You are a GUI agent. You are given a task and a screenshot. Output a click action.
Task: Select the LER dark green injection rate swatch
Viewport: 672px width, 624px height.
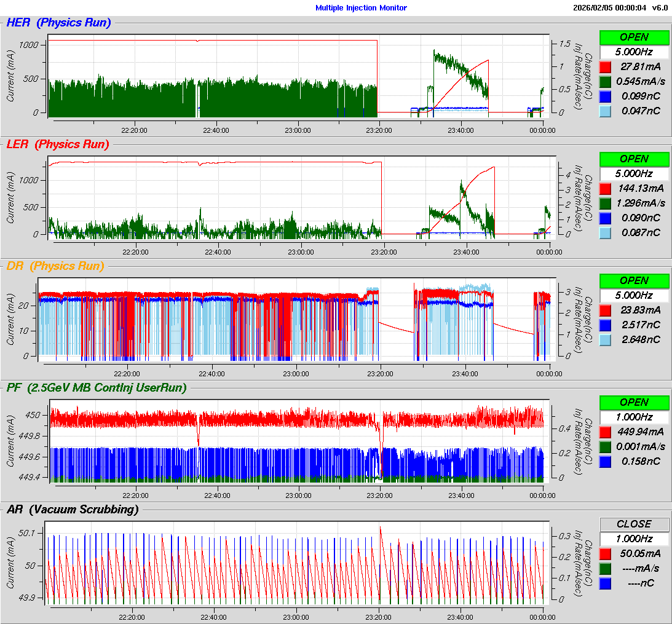point(606,203)
